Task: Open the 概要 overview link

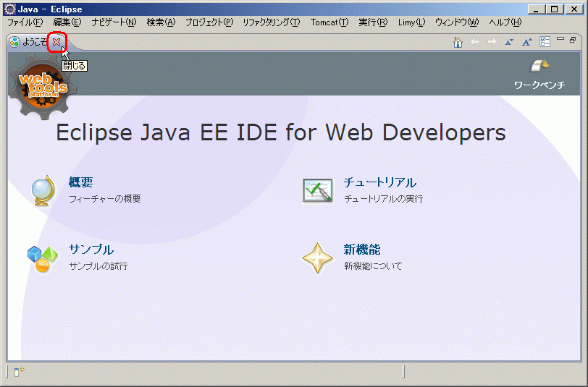Action: pyautogui.click(x=80, y=182)
